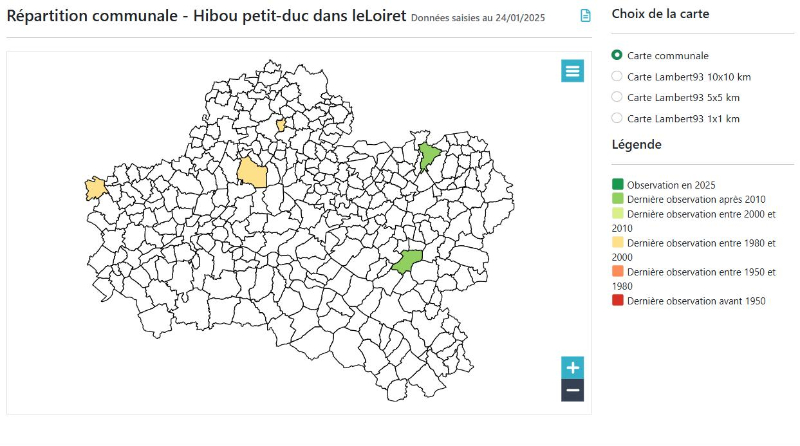Select the green commune in the northeast
Screen dimensions: 800x446
[429, 156]
